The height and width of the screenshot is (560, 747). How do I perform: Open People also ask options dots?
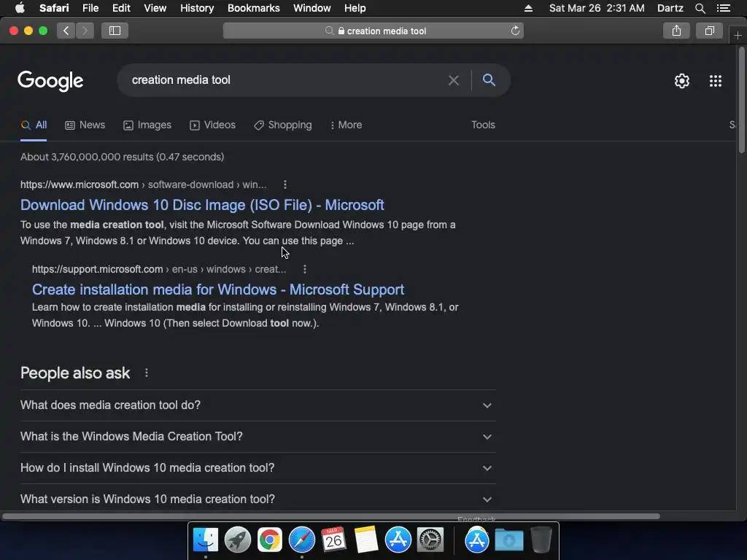tap(146, 373)
